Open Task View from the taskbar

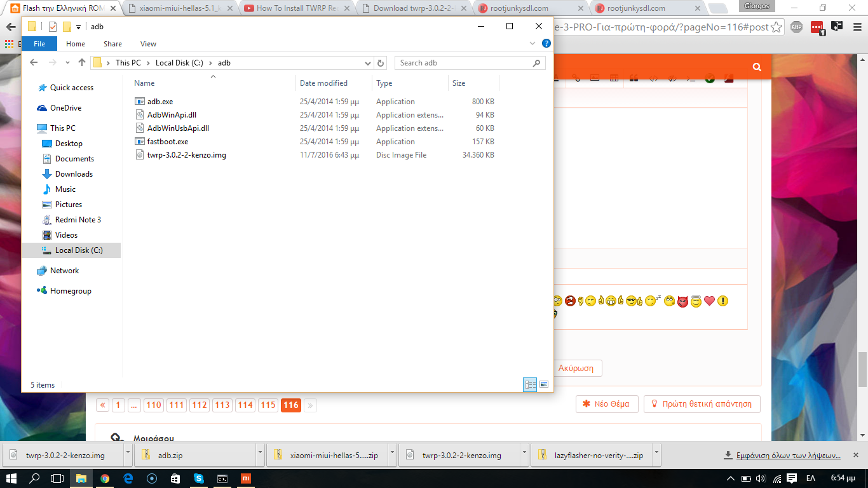pos(57,478)
